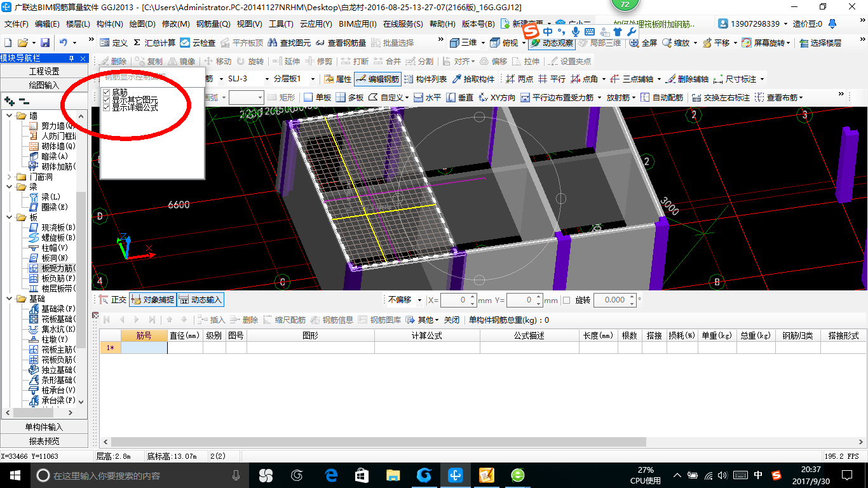Click 选择楼层 floor selection
This screenshot has width=868, height=488.
820,43
